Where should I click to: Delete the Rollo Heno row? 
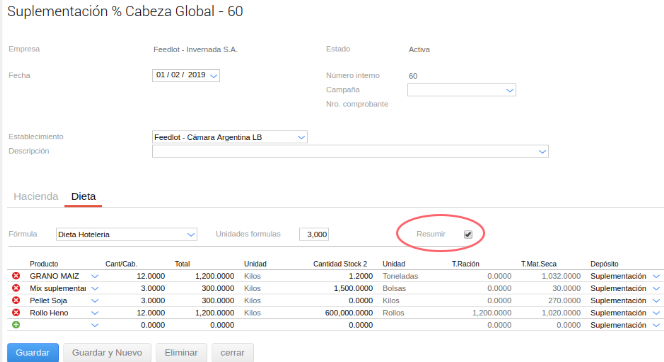click(16, 312)
